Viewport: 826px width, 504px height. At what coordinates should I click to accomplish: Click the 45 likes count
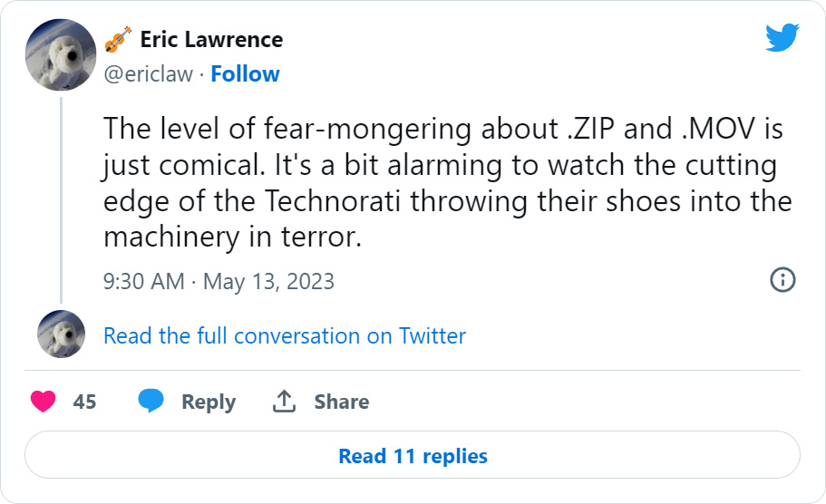[84, 402]
